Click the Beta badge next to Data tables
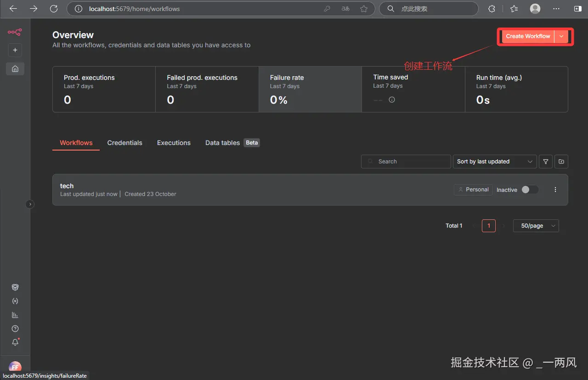 (252, 143)
